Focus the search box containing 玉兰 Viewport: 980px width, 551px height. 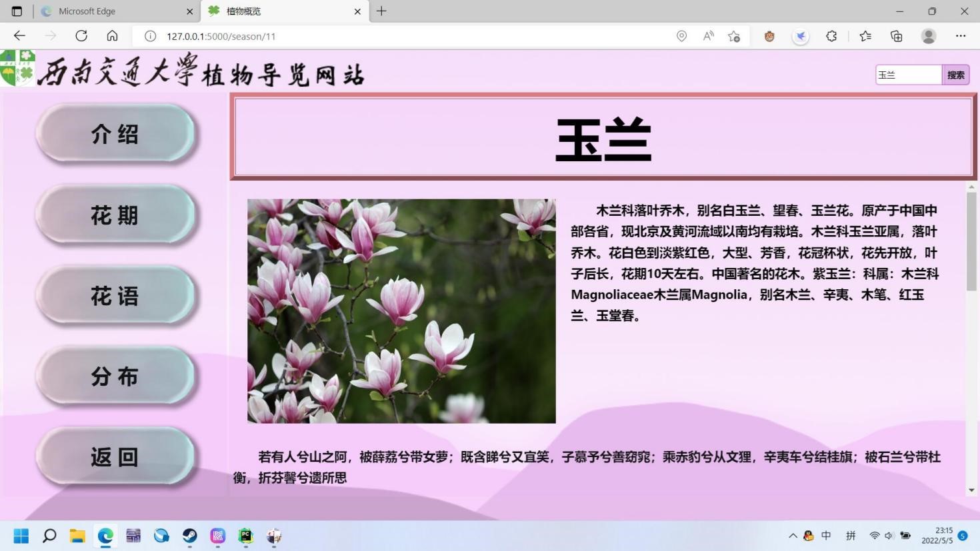(x=909, y=75)
